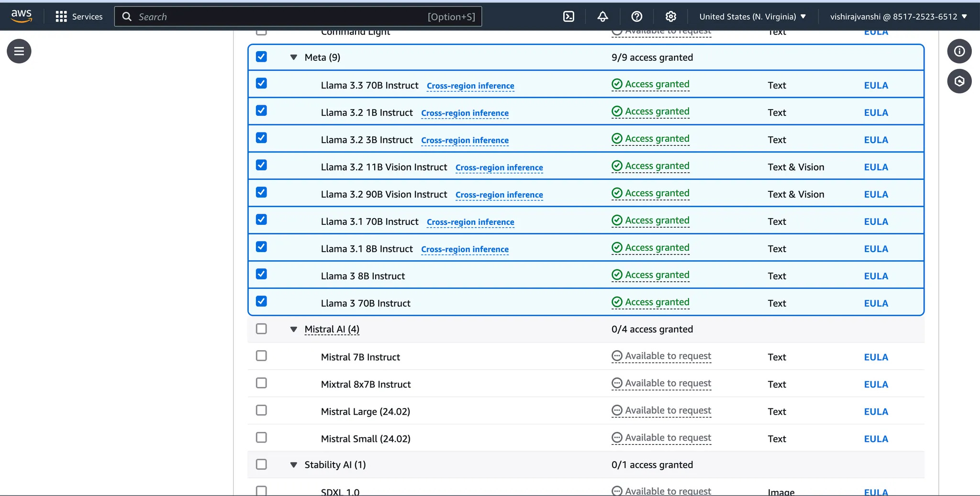Open the settings gear icon
The image size is (980, 496).
(670, 16)
